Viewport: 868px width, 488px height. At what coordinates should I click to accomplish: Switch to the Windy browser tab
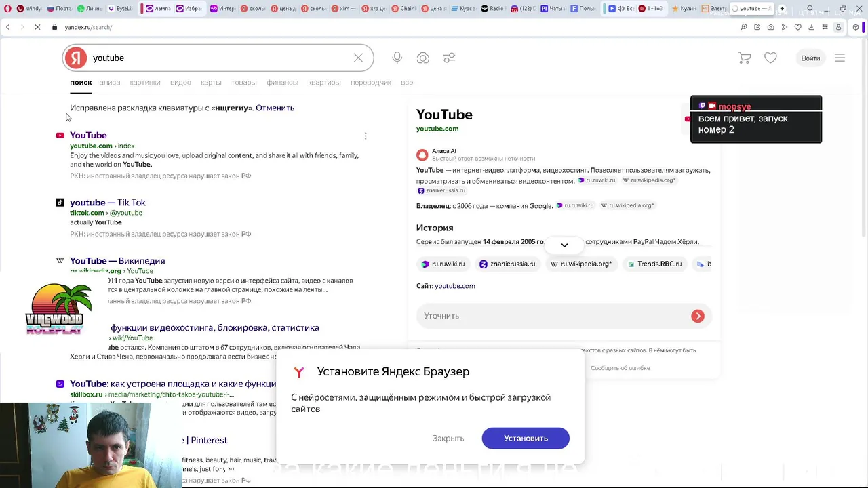point(28,9)
